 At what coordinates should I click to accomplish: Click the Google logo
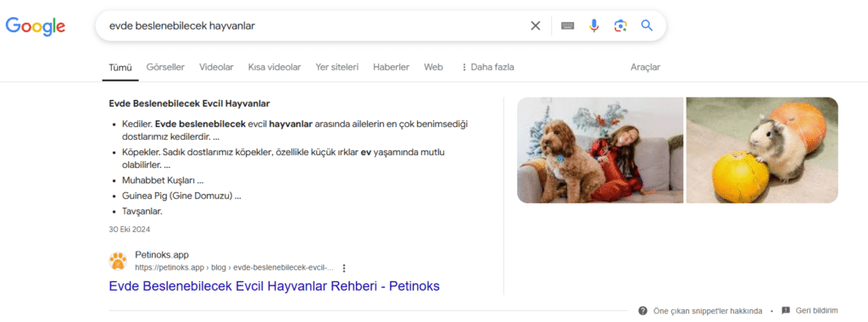tap(36, 26)
